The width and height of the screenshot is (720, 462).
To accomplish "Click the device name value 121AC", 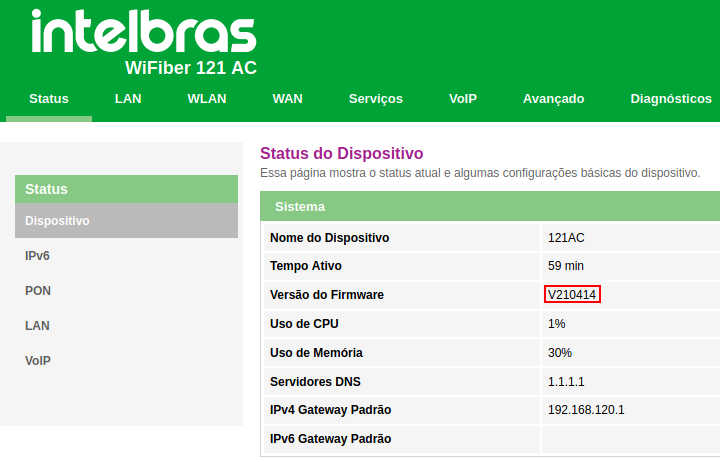I will pos(566,238).
